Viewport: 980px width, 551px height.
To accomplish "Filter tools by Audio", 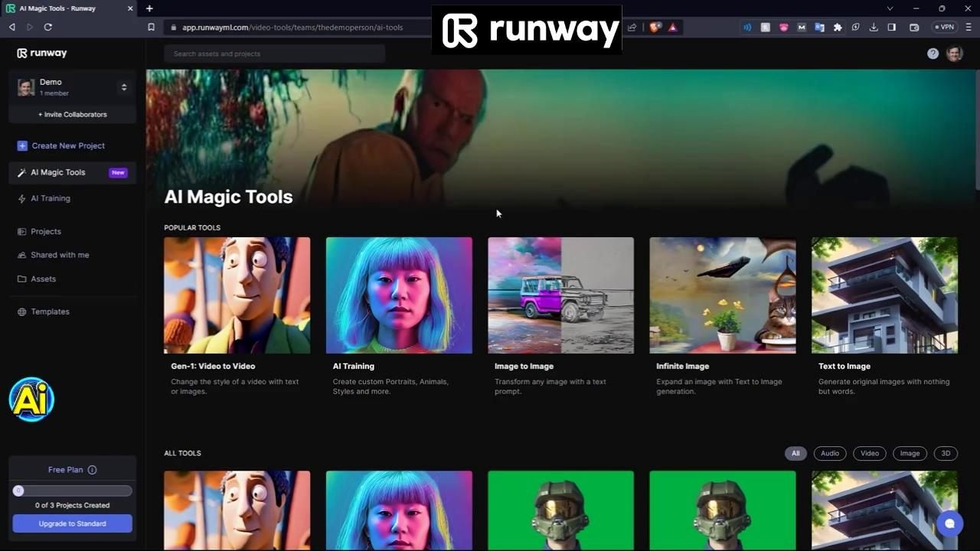I will (830, 453).
